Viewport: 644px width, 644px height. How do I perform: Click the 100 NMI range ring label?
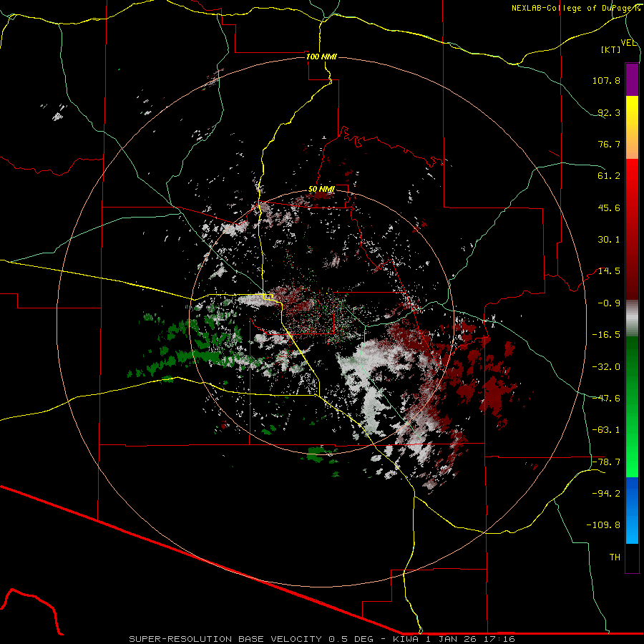321,57
